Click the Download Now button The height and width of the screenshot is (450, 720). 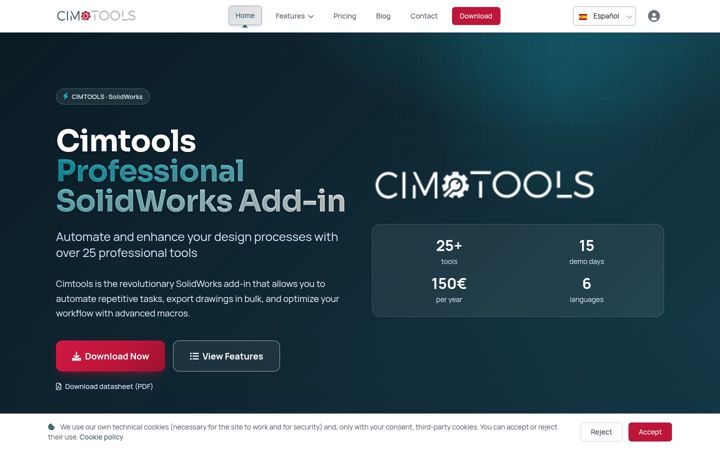110,356
